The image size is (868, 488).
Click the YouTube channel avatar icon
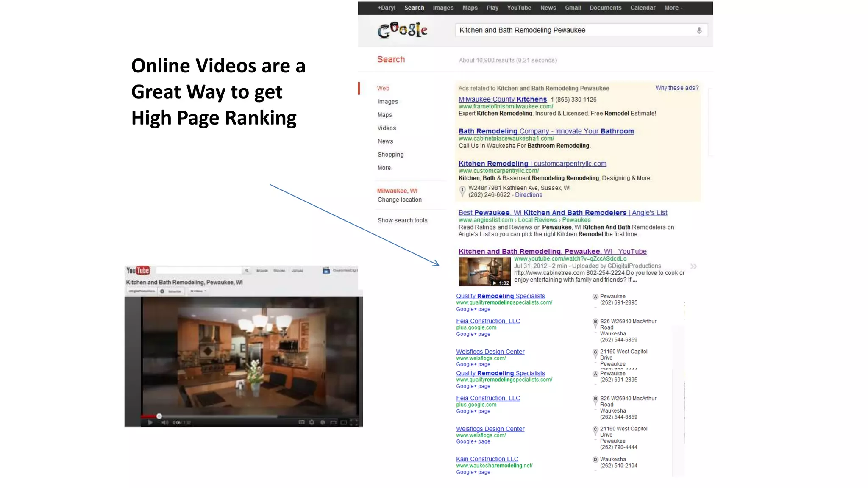click(x=326, y=270)
